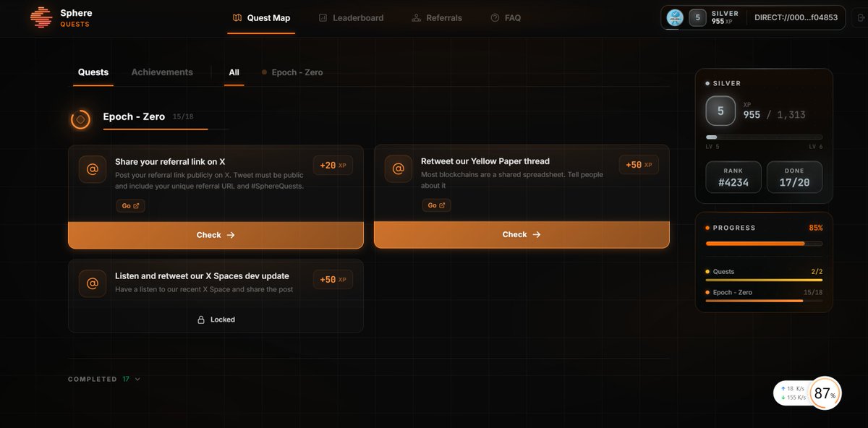This screenshot has height=428, width=868.
Task: Click the Locked label on X Spaces quest
Action: click(223, 320)
